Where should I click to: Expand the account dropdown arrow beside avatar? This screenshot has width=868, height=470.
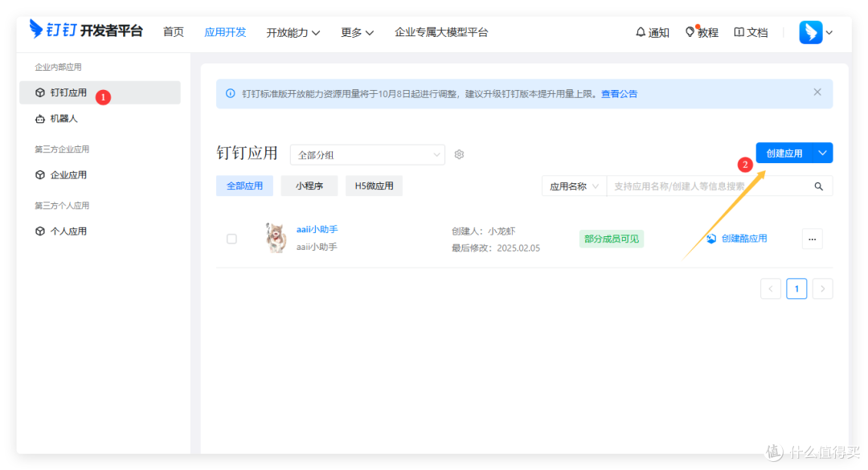(829, 33)
